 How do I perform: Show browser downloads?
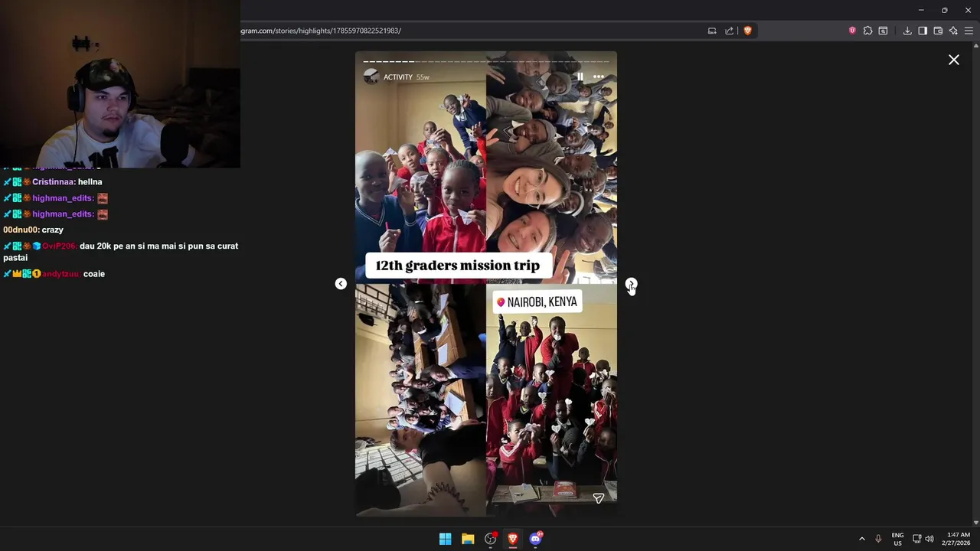[907, 31]
